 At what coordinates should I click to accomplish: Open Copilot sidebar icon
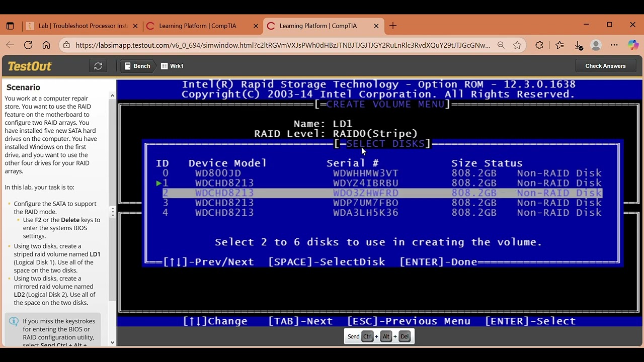point(633,45)
